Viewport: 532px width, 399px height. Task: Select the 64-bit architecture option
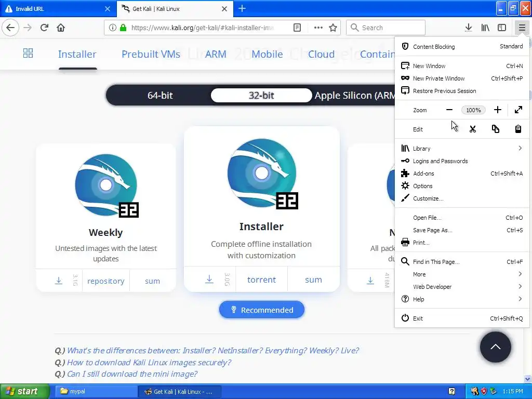160,96
